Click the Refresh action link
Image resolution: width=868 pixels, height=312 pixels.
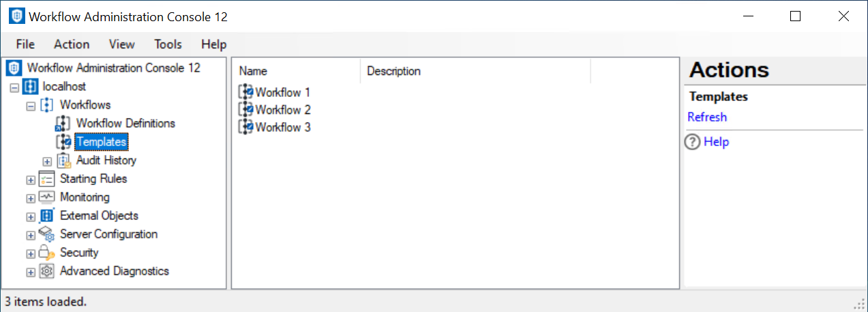click(x=707, y=117)
